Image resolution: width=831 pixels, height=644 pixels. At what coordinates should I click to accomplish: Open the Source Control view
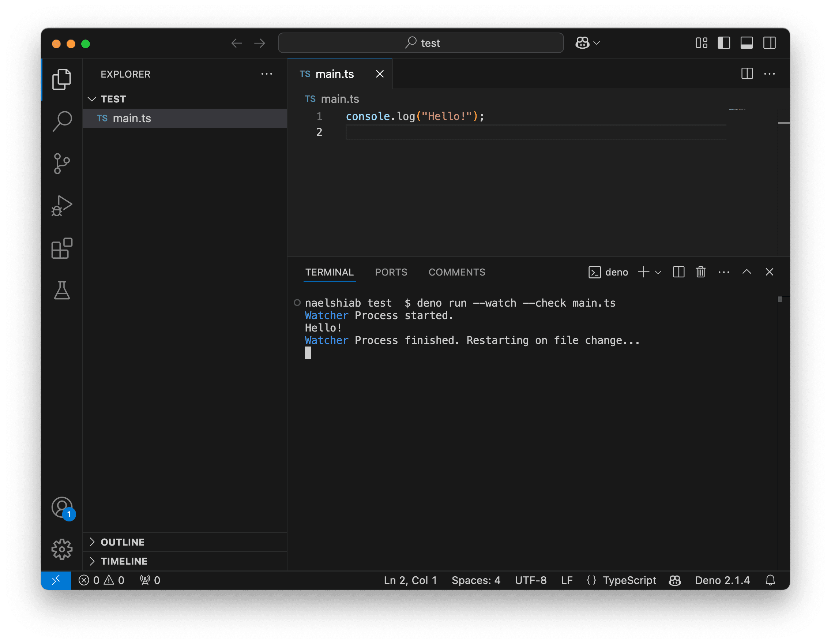(62, 164)
